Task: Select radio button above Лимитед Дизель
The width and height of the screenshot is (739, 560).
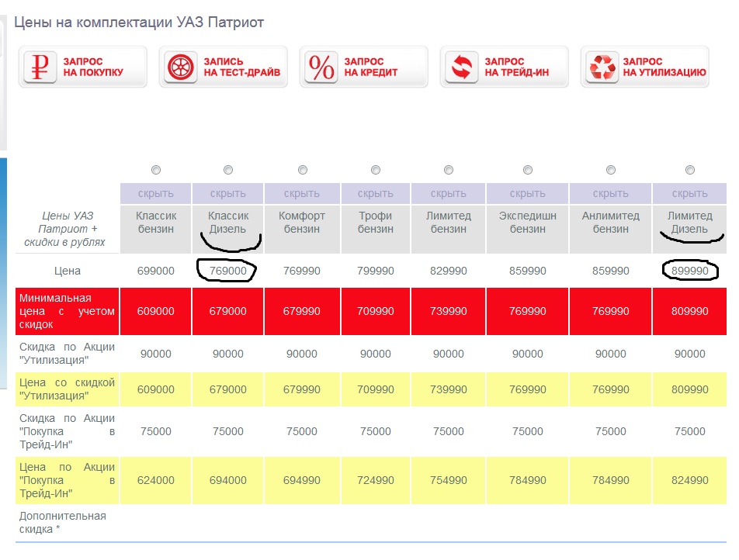Action: click(690, 170)
